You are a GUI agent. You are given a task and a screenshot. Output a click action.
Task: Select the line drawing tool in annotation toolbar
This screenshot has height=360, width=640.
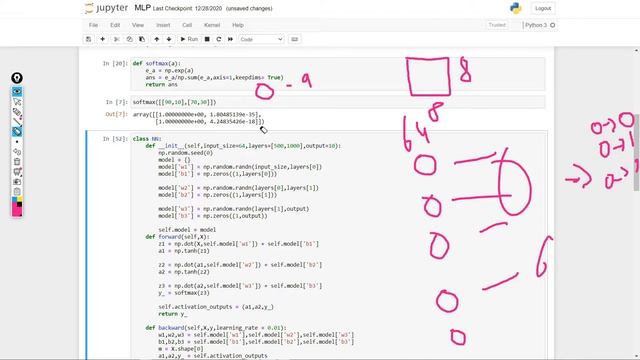(17, 122)
